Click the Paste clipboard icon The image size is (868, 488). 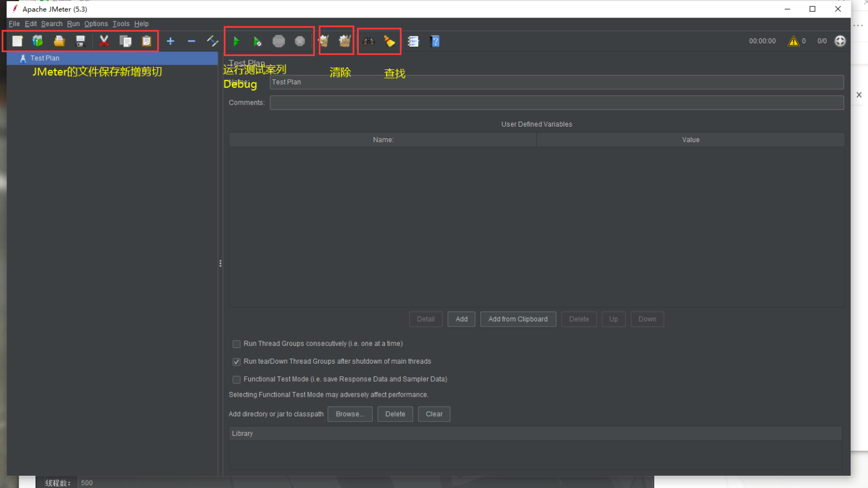tap(146, 41)
